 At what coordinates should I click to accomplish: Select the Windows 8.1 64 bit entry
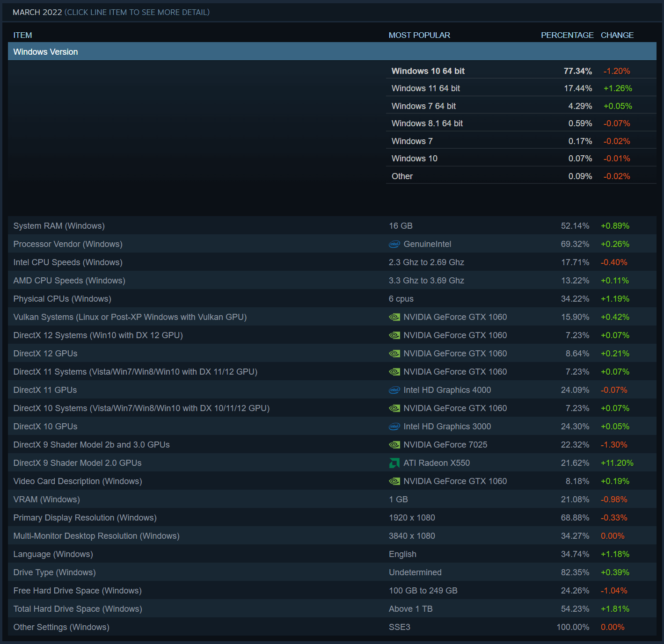click(521, 123)
